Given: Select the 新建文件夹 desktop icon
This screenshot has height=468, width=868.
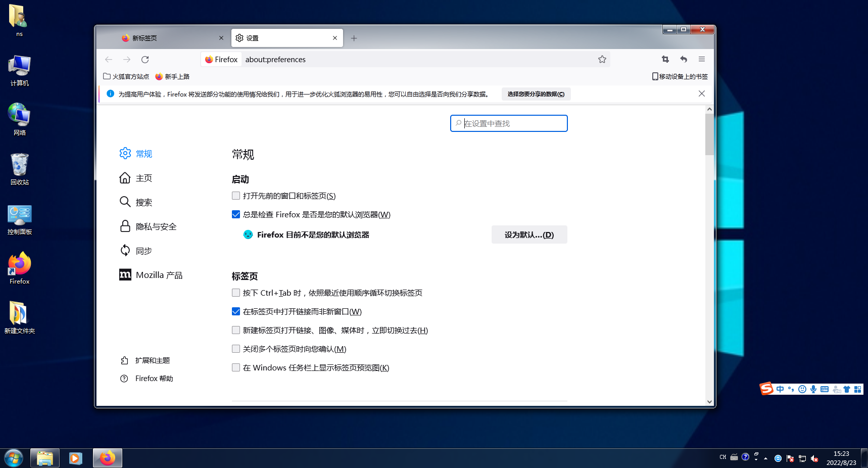Looking at the screenshot, I should click(x=19, y=317).
